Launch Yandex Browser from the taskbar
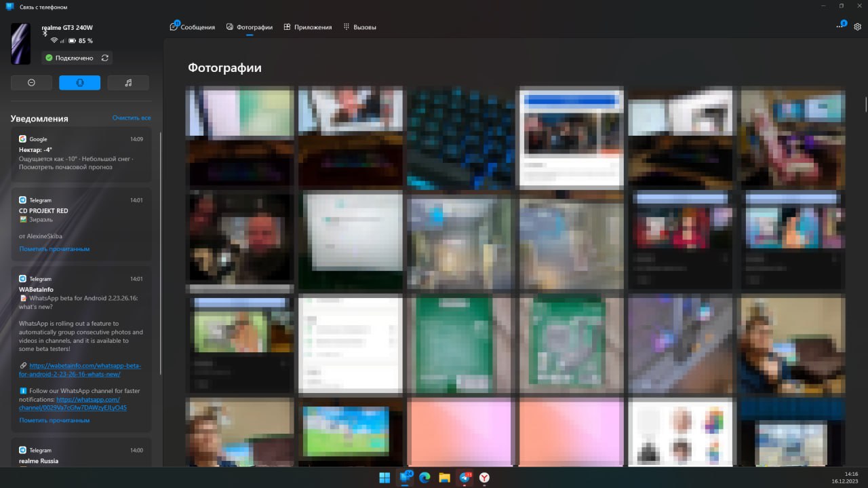Viewport: 868px width, 488px height. coord(485,478)
